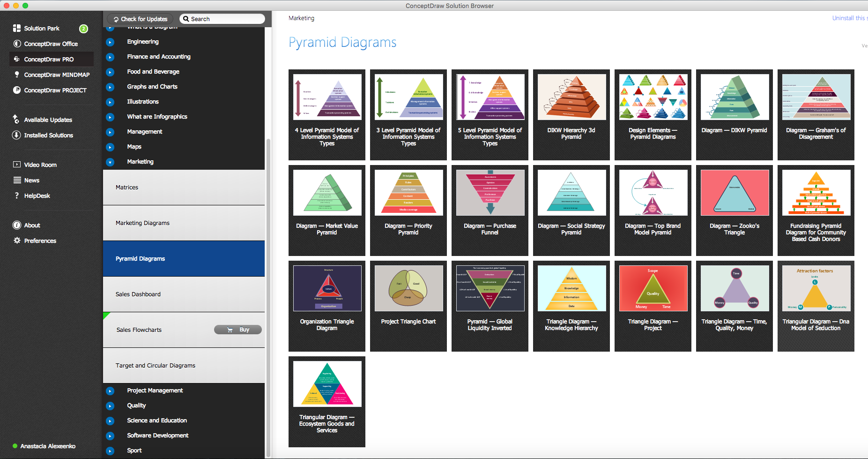Expand Software Development arrow
The image size is (868, 459).
click(x=110, y=436)
